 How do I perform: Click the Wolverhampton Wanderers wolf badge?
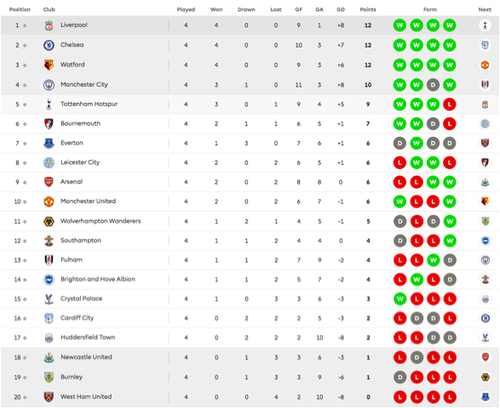(x=49, y=221)
